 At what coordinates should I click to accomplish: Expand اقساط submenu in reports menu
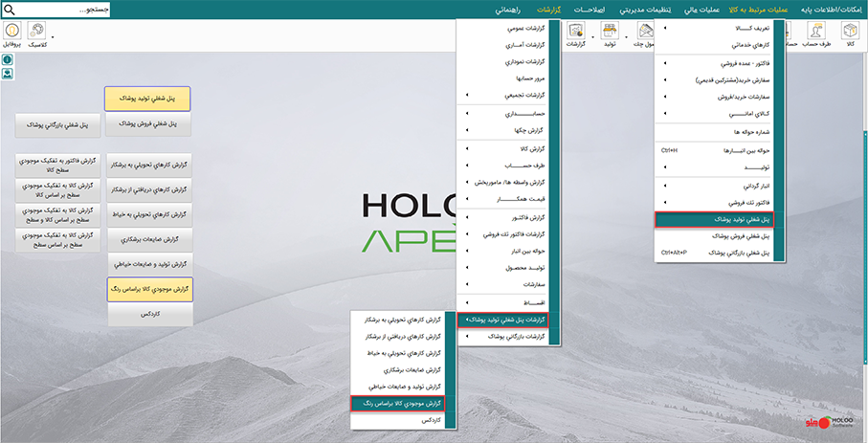(x=502, y=303)
